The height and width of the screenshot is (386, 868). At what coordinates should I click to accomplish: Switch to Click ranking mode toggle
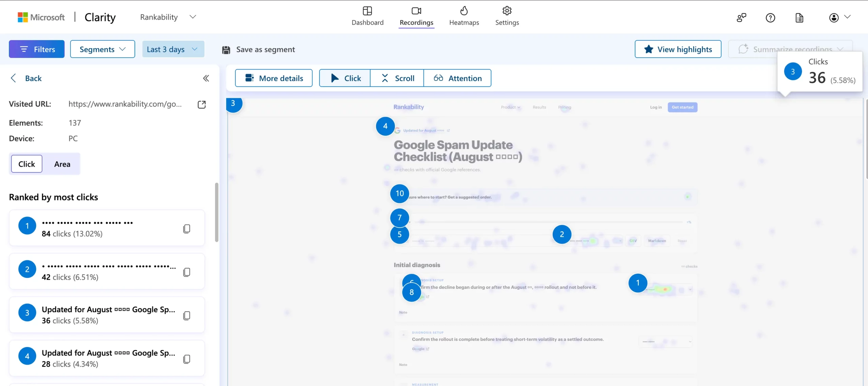(x=27, y=164)
